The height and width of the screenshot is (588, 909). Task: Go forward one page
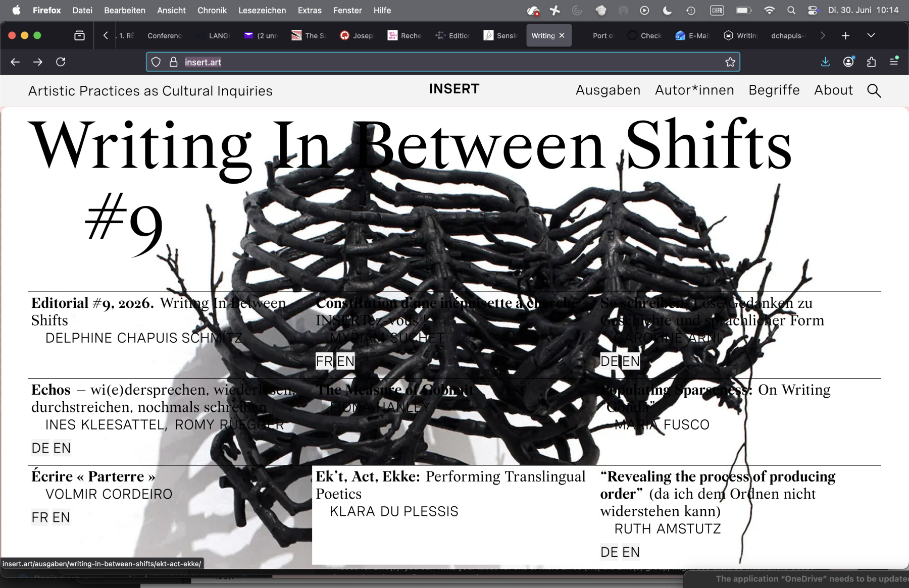38,62
